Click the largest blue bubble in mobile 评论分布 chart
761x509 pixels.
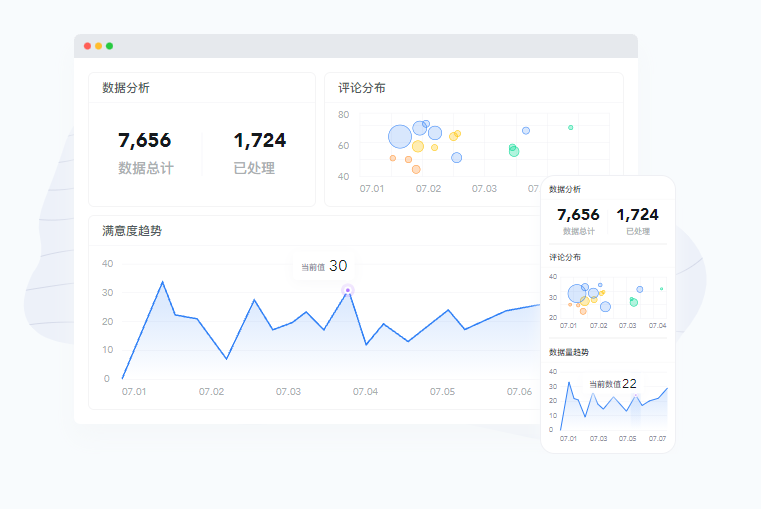click(577, 294)
